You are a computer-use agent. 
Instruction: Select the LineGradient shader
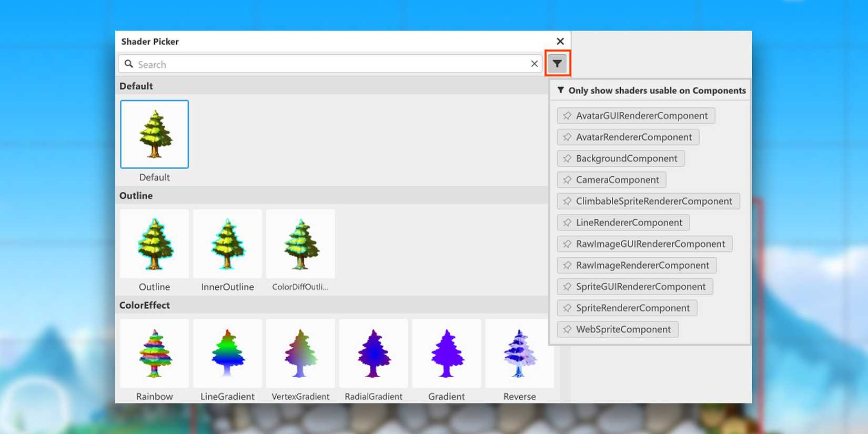(x=227, y=353)
